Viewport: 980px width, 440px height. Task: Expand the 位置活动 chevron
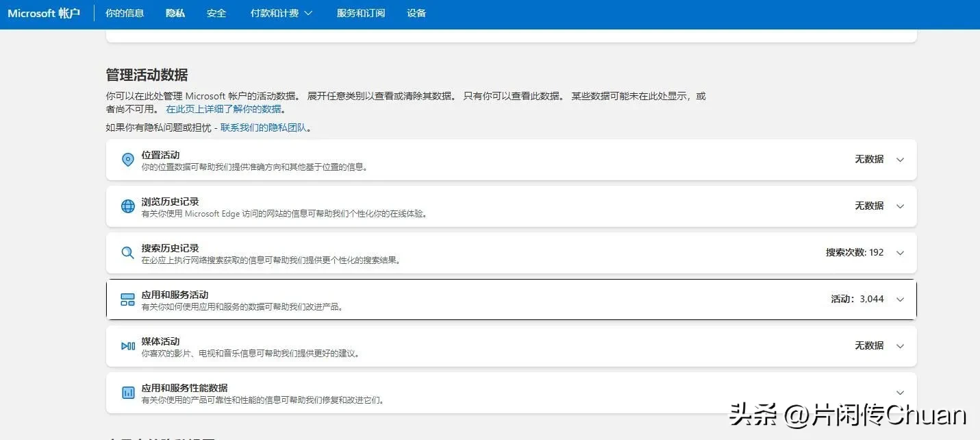tap(901, 160)
